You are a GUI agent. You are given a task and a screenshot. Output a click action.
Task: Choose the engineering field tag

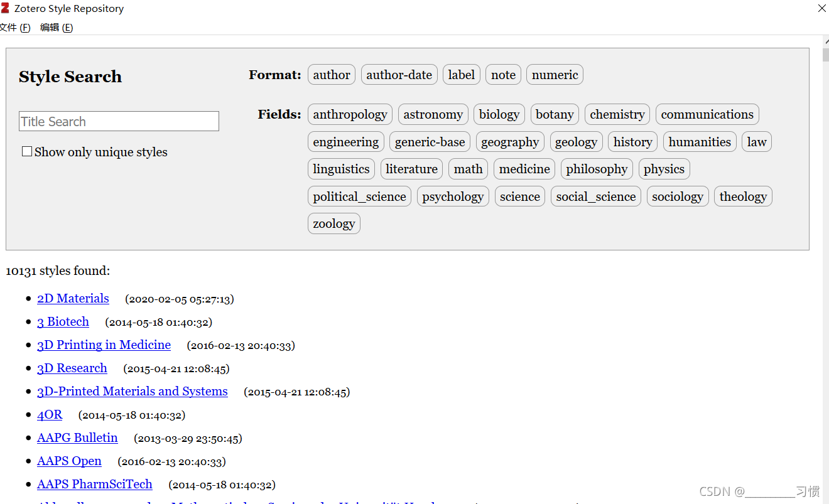coord(345,142)
